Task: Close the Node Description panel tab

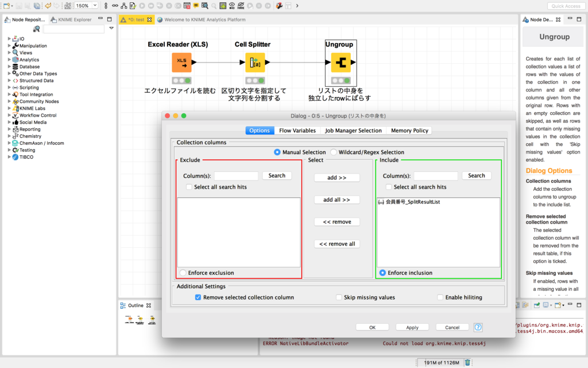Action: click(558, 20)
